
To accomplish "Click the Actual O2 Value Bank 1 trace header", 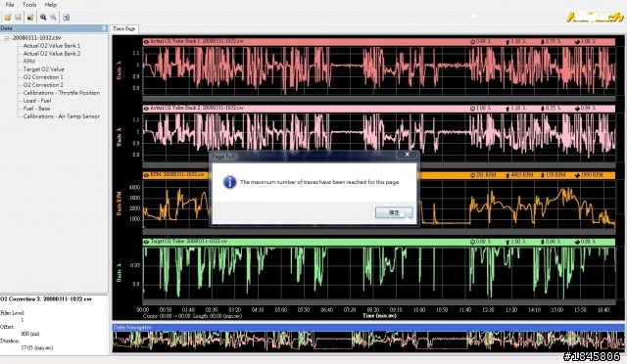I will tap(379, 41).
